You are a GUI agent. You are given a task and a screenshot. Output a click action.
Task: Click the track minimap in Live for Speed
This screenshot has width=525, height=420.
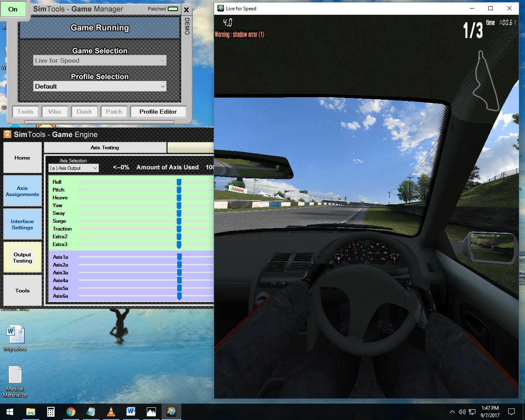pos(486,81)
